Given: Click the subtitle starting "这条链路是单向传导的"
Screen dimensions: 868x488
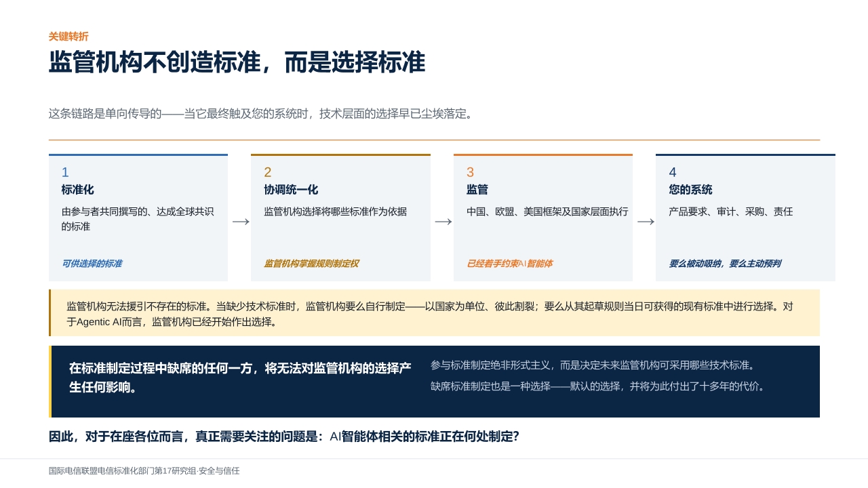Looking at the screenshot, I should point(260,114).
